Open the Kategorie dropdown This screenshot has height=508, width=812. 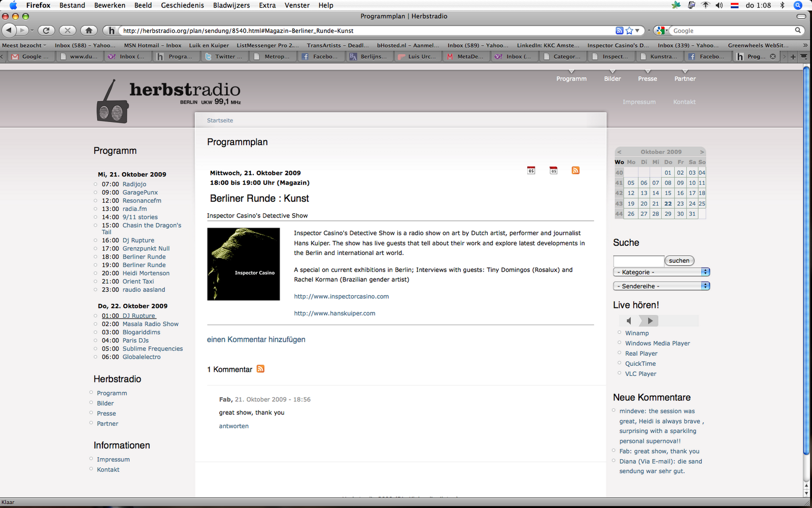point(661,272)
